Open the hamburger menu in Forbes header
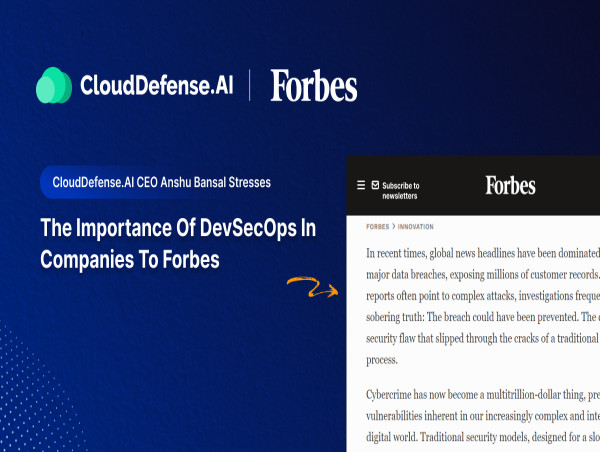Image resolution: width=600 pixels, height=452 pixels. click(x=361, y=185)
